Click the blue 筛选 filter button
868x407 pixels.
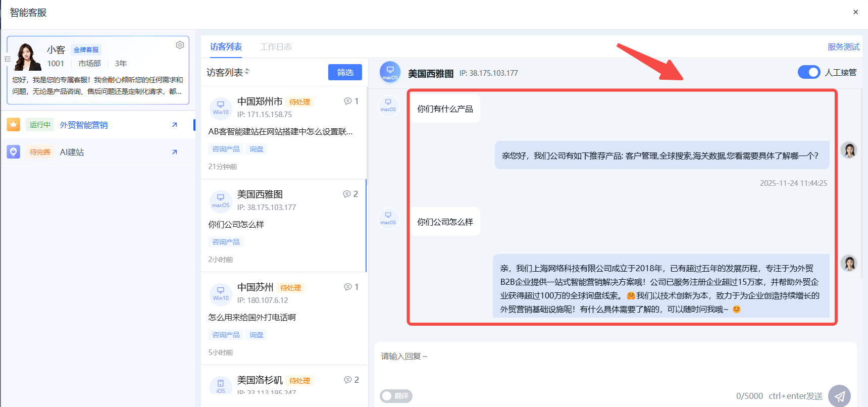coord(345,72)
